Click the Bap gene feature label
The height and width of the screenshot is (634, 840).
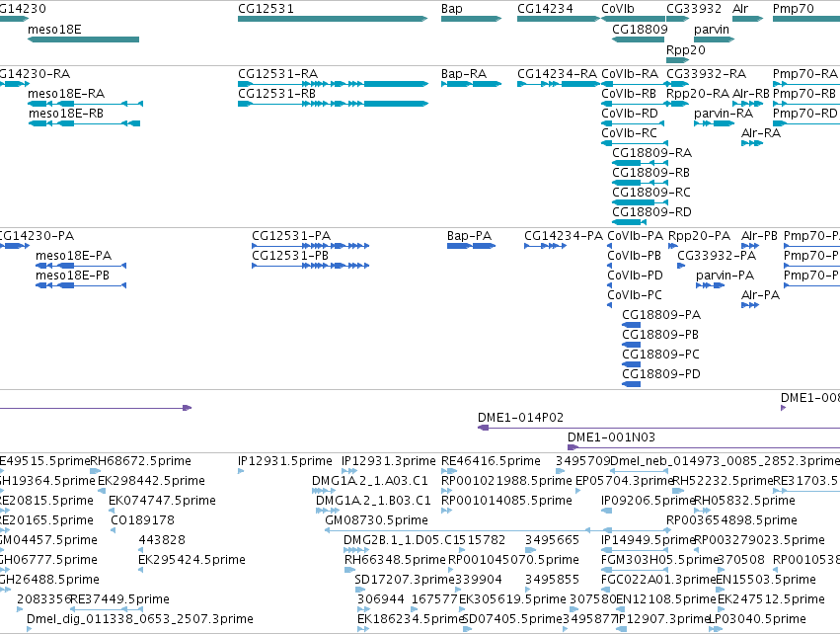[x=452, y=9]
